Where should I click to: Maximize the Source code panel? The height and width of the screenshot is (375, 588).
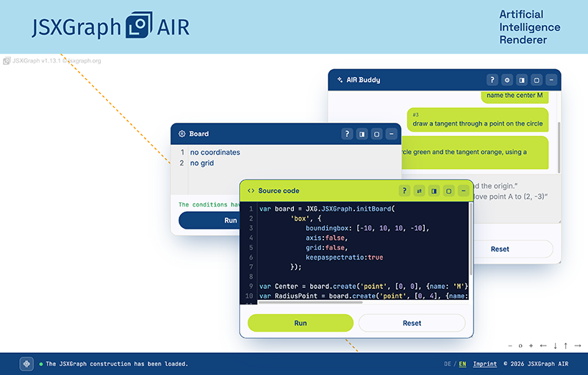pyautogui.click(x=448, y=191)
